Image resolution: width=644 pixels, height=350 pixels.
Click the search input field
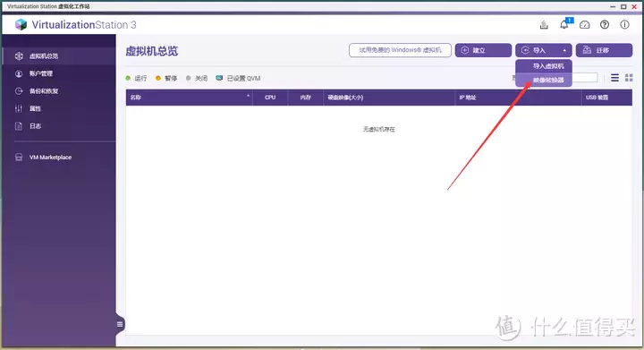[585, 78]
